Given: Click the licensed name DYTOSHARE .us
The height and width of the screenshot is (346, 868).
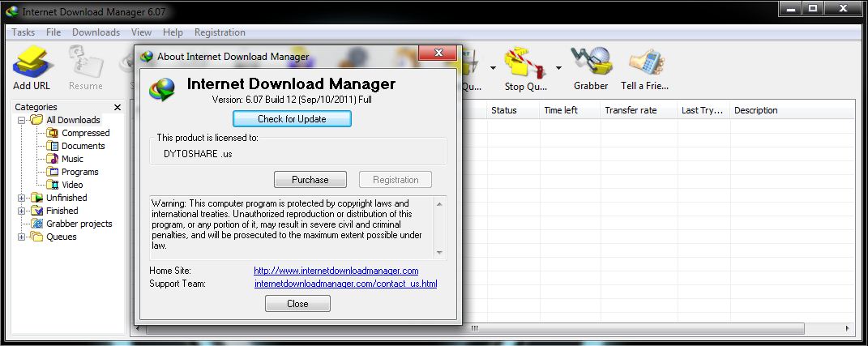Looking at the screenshot, I should click(x=198, y=154).
